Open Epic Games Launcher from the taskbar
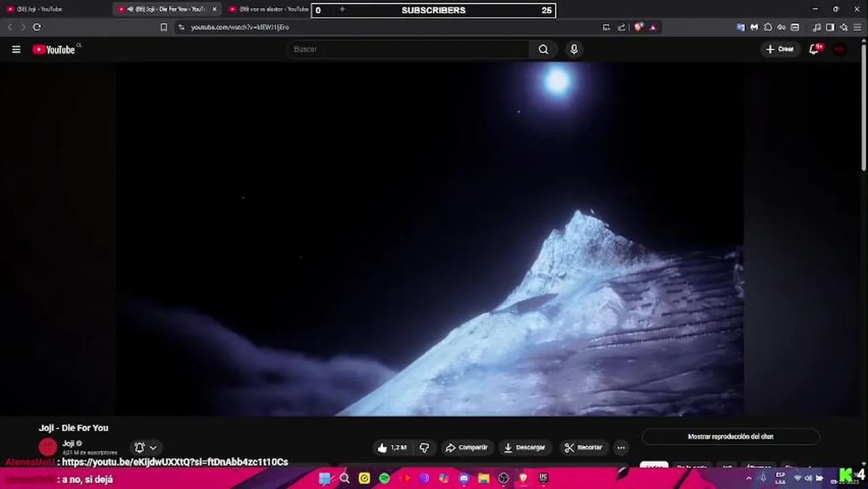 (543, 478)
